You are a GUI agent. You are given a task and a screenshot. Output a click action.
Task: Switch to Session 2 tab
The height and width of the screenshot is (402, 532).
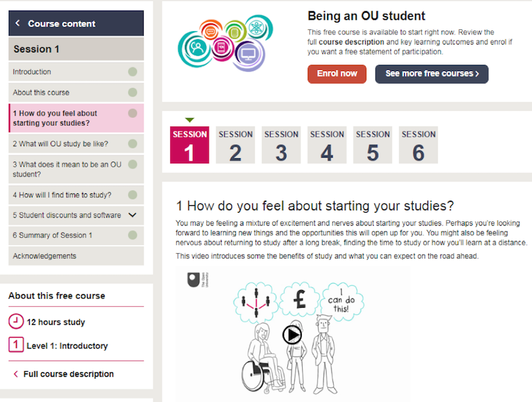pyautogui.click(x=235, y=145)
